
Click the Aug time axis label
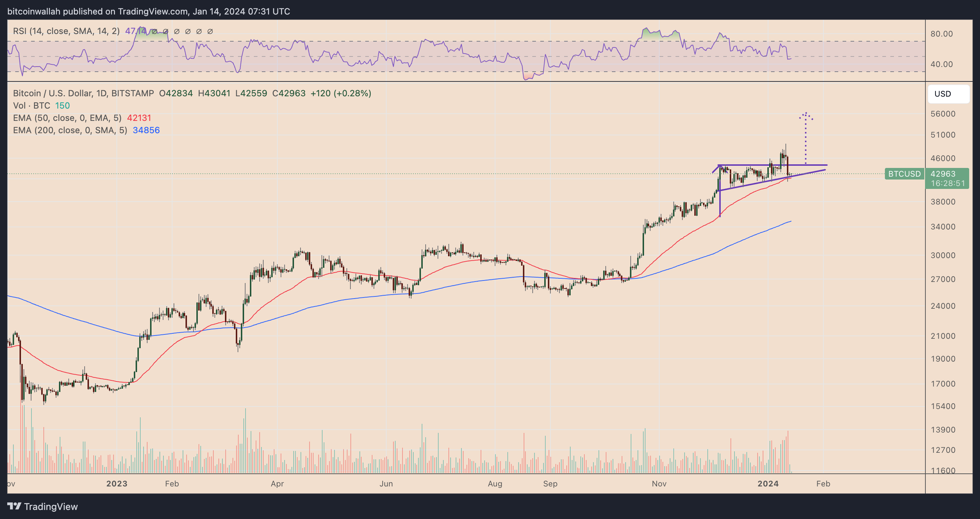(x=495, y=484)
